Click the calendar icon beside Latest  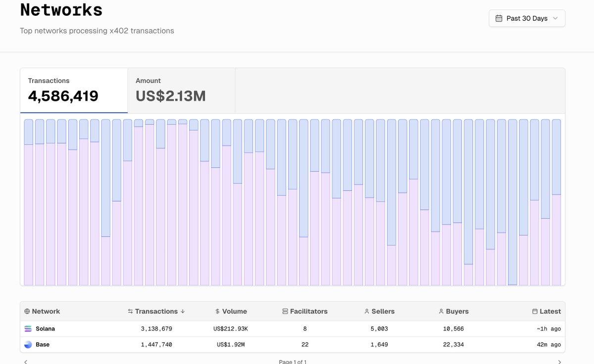(x=535, y=312)
